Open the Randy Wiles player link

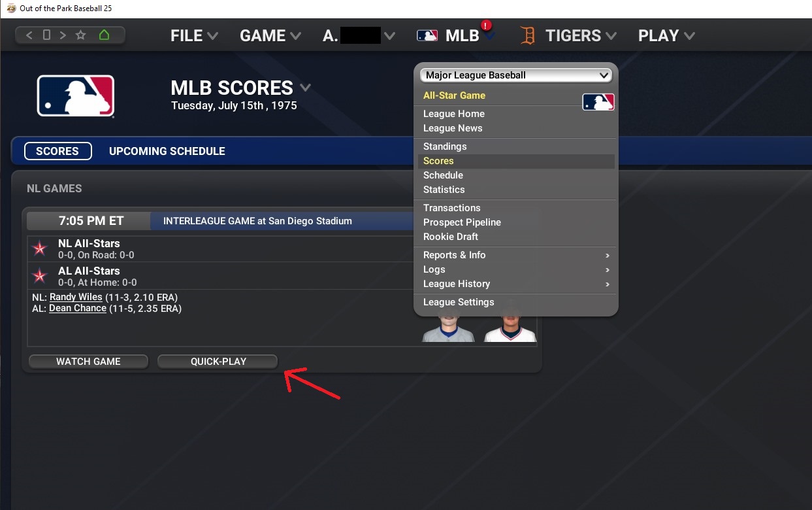76,297
